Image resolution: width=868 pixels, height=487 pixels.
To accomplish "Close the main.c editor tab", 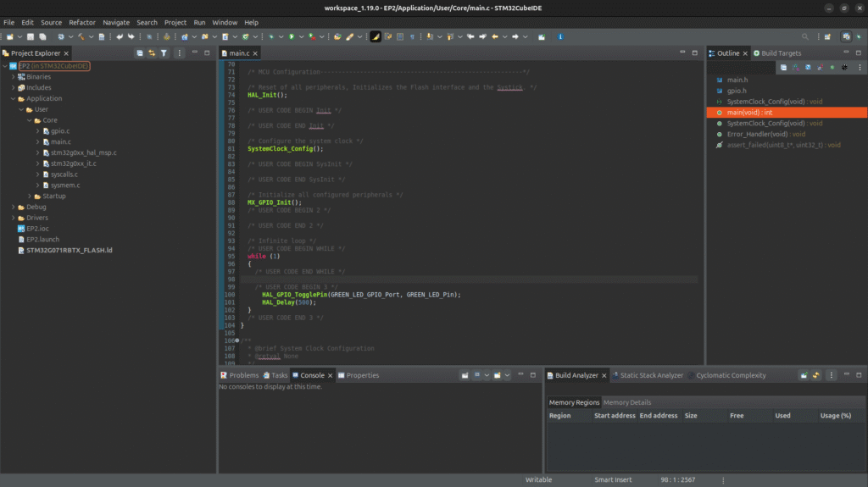I will tap(257, 53).
